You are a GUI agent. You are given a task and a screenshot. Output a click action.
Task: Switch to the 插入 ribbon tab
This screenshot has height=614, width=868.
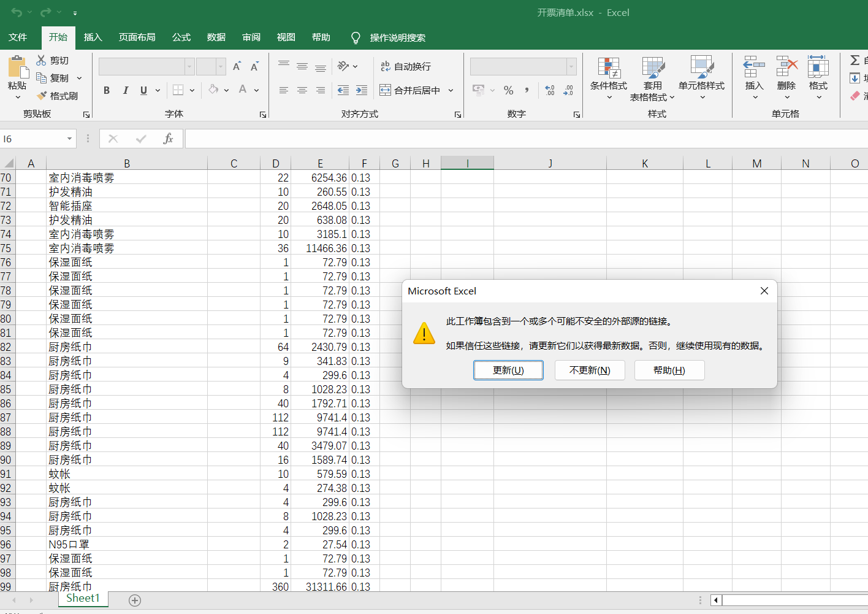[x=93, y=37]
